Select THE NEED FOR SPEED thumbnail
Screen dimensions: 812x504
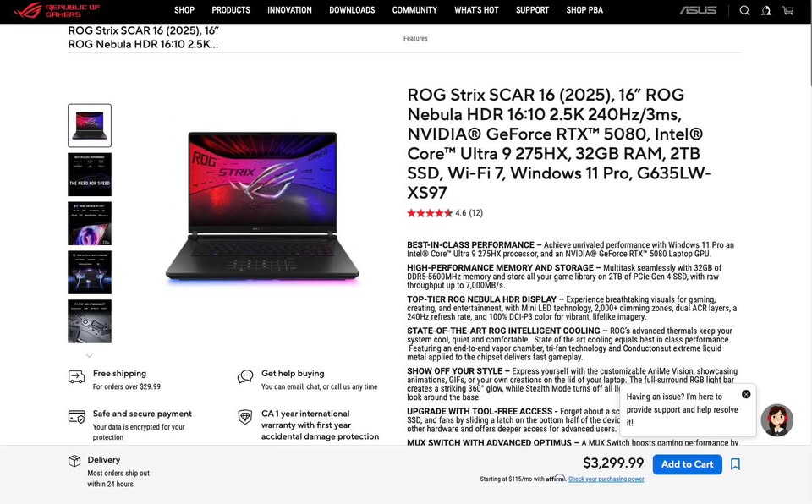pyautogui.click(x=90, y=174)
